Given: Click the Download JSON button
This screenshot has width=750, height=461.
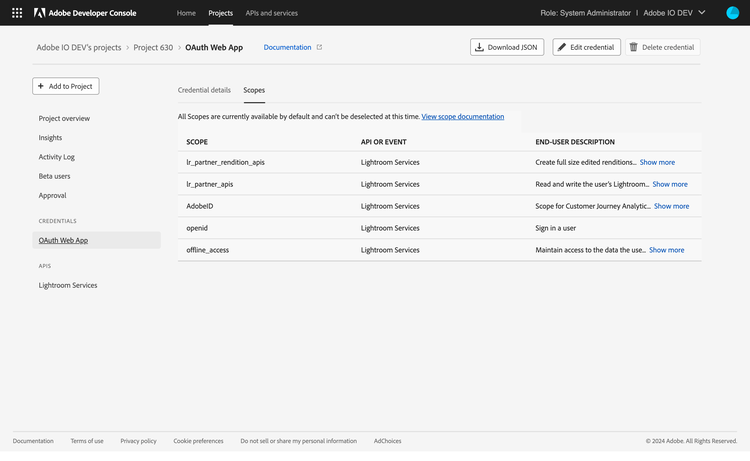Looking at the screenshot, I should (x=507, y=47).
